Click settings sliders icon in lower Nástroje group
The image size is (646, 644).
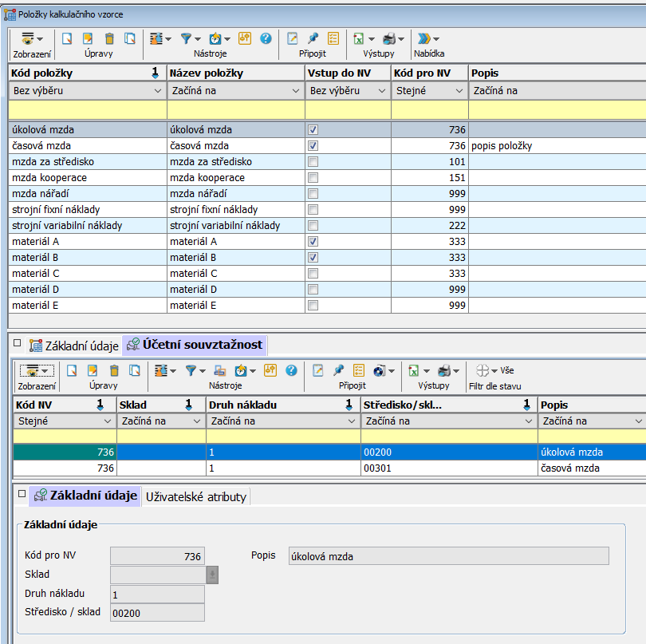pos(270,370)
